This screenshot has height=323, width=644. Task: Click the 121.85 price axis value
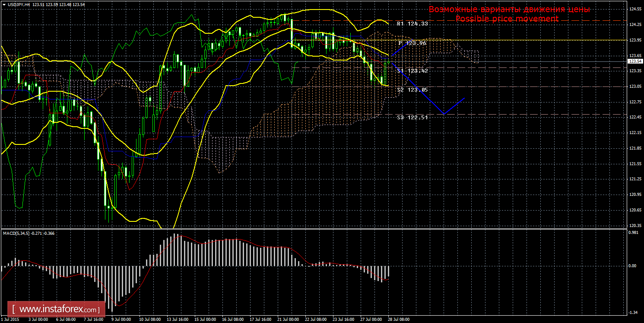[x=634, y=148]
